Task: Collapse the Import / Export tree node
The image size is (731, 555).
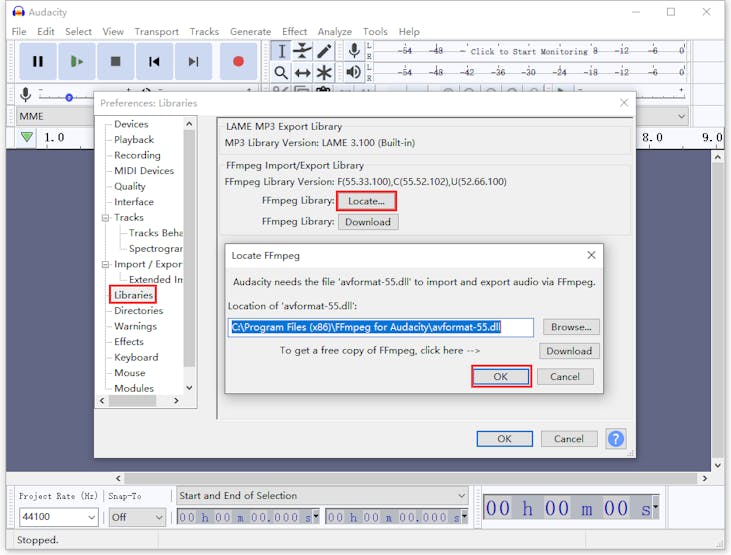Action: [105, 264]
